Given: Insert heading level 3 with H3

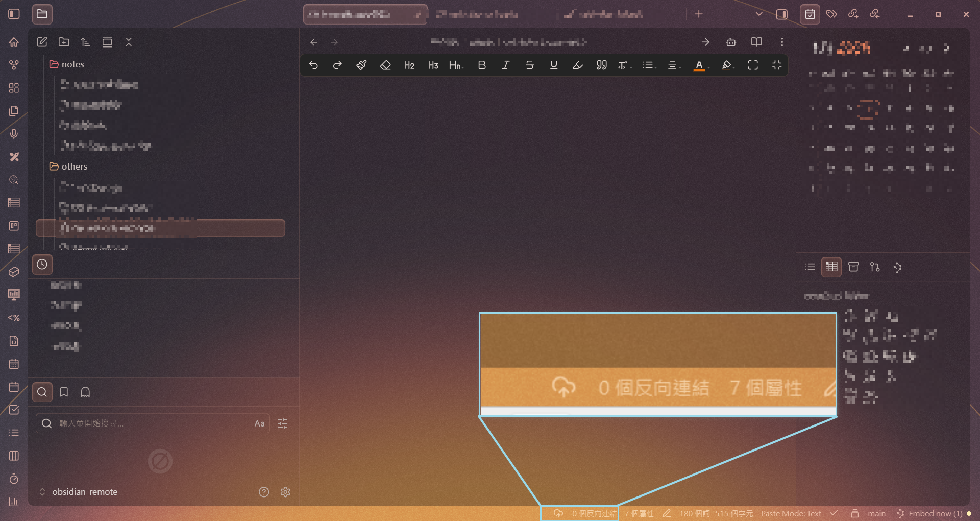Looking at the screenshot, I should click(x=433, y=65).
